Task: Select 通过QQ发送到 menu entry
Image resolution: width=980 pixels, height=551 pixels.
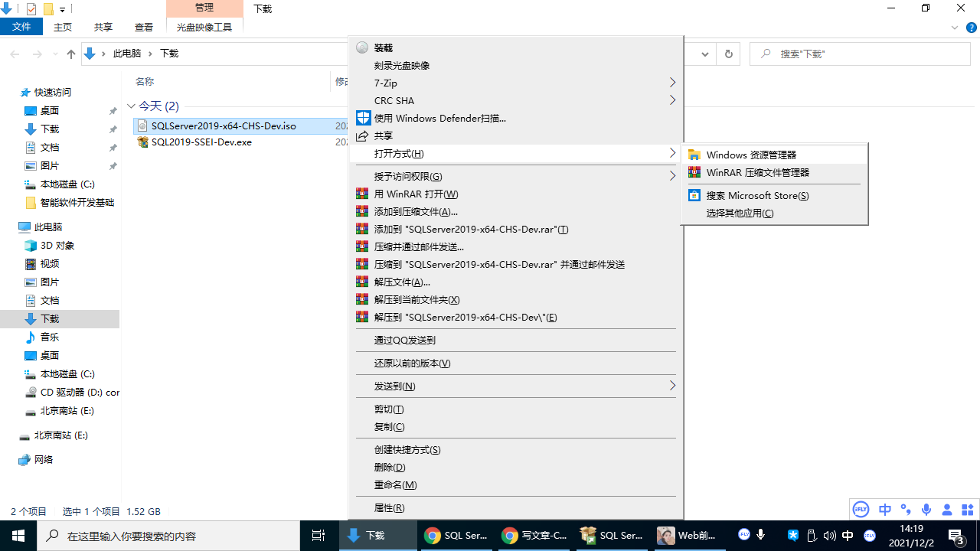Action: (x=516, y=340)
